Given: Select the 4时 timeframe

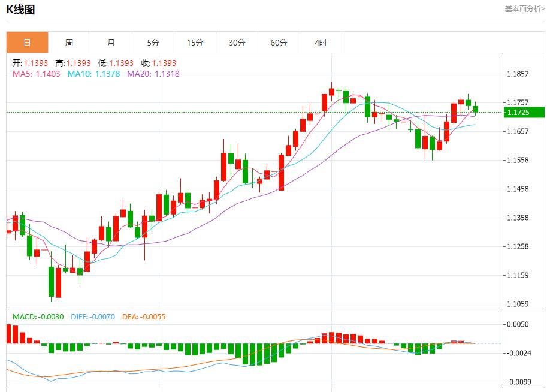Looking at the screenshot, I should coord(321,43).
